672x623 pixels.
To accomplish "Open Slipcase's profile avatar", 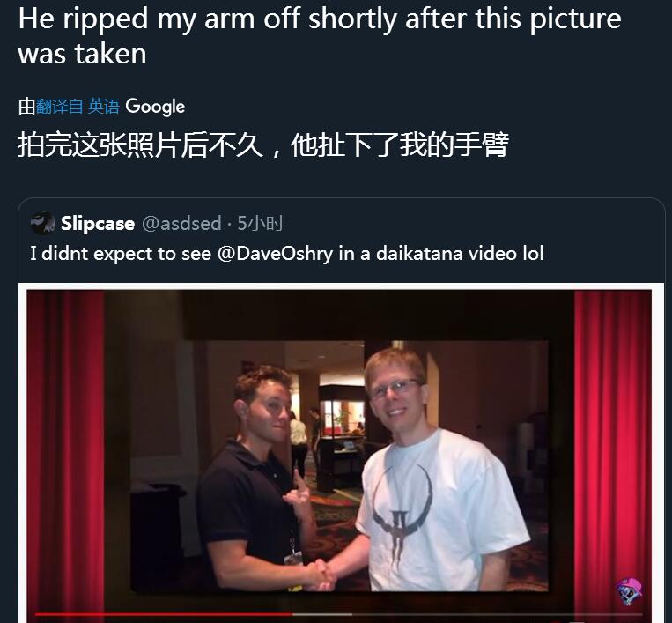I will click(x=42, y=224).
